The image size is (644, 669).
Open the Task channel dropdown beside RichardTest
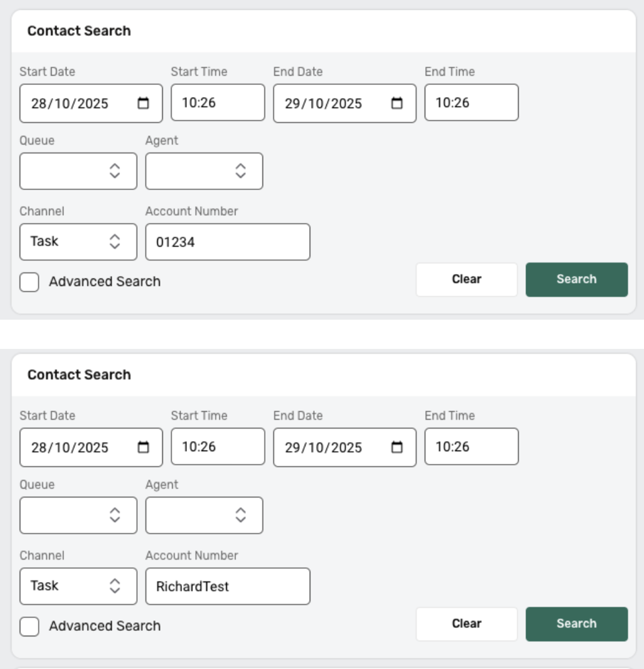[78, 586]
